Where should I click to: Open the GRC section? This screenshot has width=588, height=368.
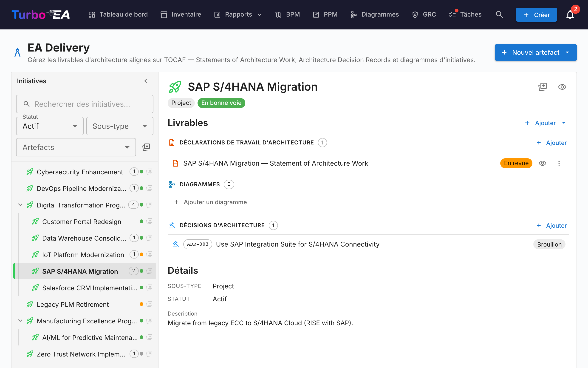pyautogui.click(x=424, y=14)
